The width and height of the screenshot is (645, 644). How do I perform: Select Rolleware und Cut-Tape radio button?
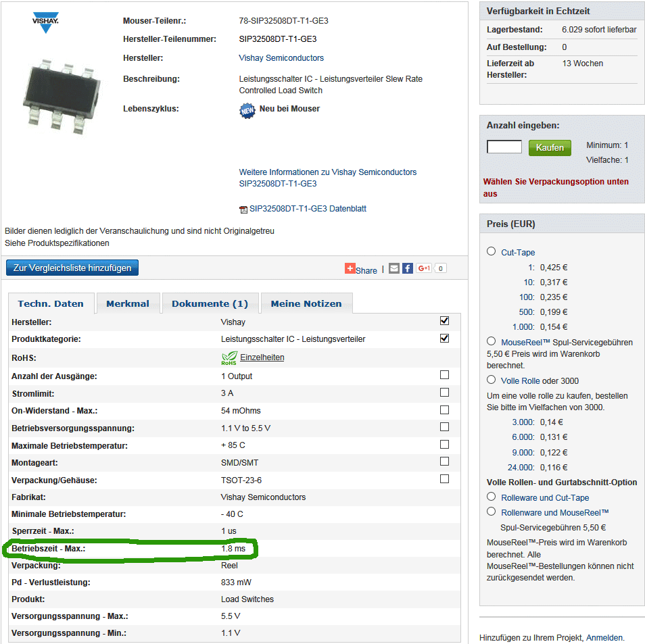click(x=491, y=497)
